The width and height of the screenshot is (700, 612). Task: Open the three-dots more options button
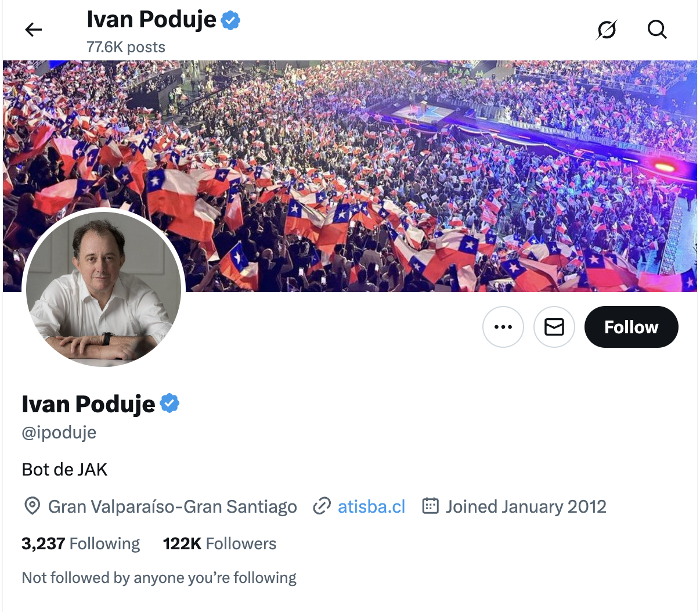coord(503,327)
